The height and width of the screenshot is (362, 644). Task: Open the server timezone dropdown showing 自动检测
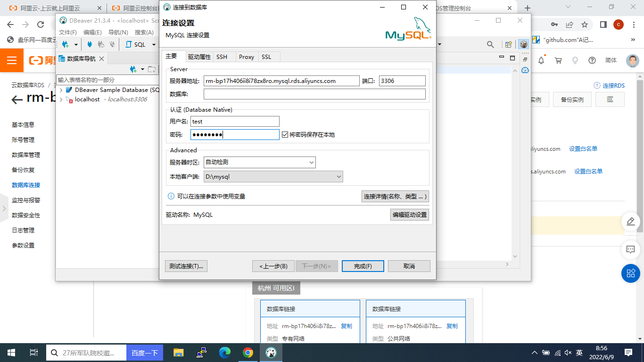312,162
